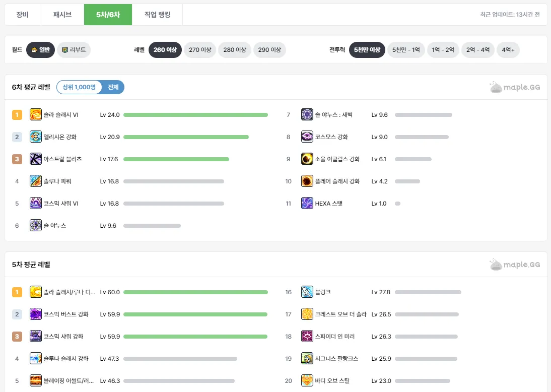Click the 솔라 슬래시 VI level bar
The width and height of the screenshot is (551, 392).
point(196,114)
